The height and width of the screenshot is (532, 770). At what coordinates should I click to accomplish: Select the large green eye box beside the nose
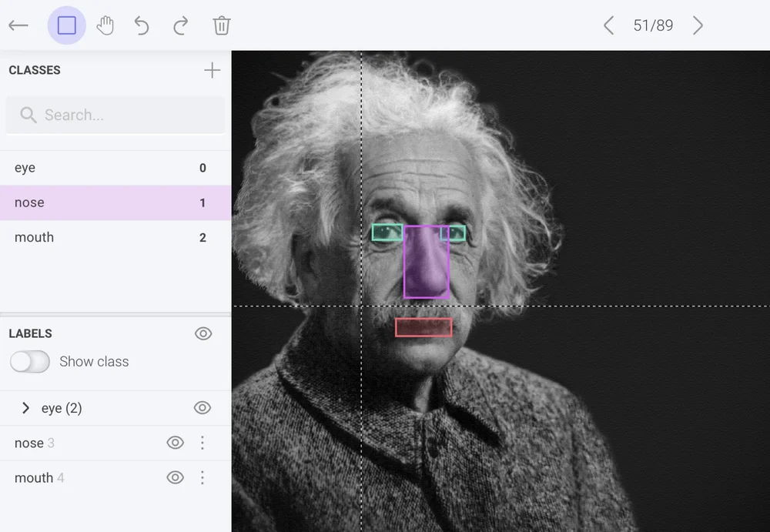click(387, 233)
